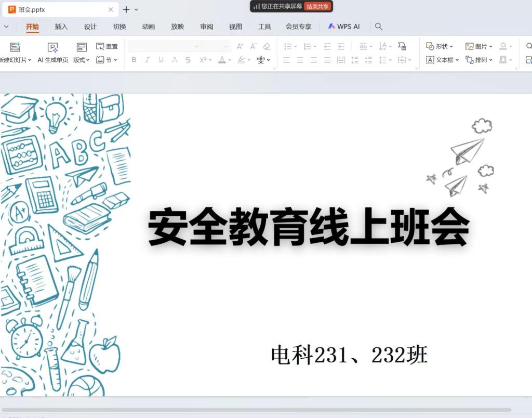
Task: Click the 结束共享 stop sharing button
Action: tap(317, 6)
